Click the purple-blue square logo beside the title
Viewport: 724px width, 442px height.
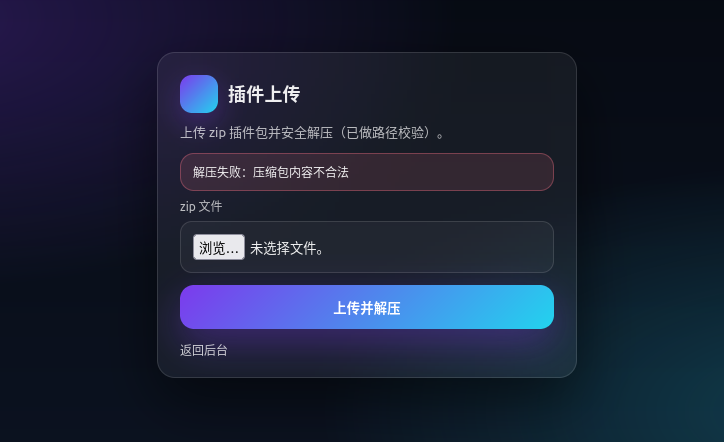pos(199,94)
